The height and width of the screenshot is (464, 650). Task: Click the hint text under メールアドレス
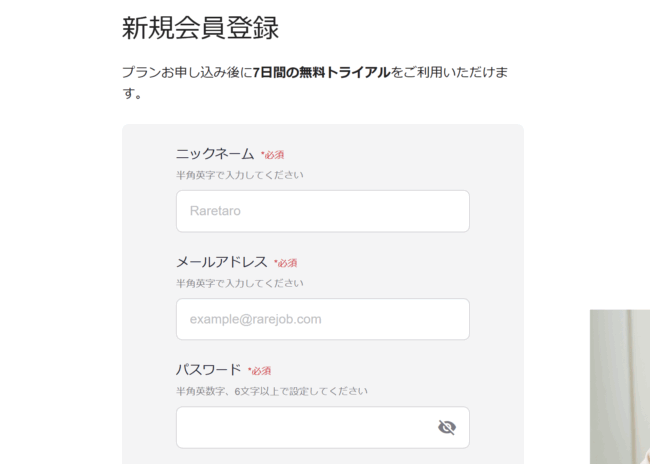(x=240, y=283)
